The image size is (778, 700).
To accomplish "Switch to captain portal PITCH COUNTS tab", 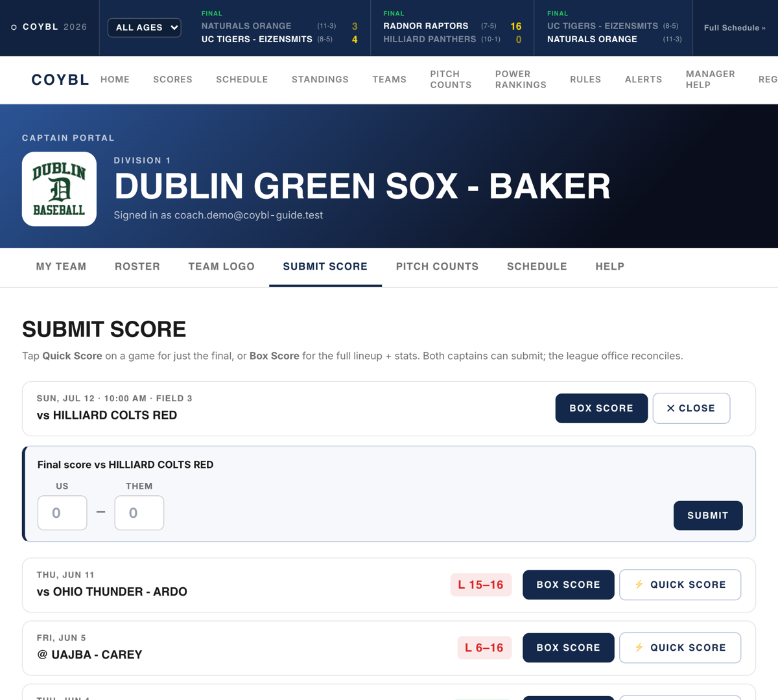I will (x=437, y=266).
